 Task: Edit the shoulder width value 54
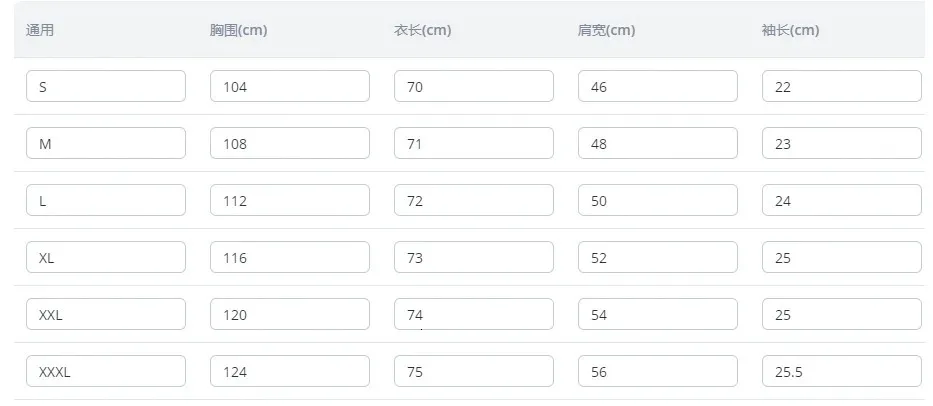[658, 314]
